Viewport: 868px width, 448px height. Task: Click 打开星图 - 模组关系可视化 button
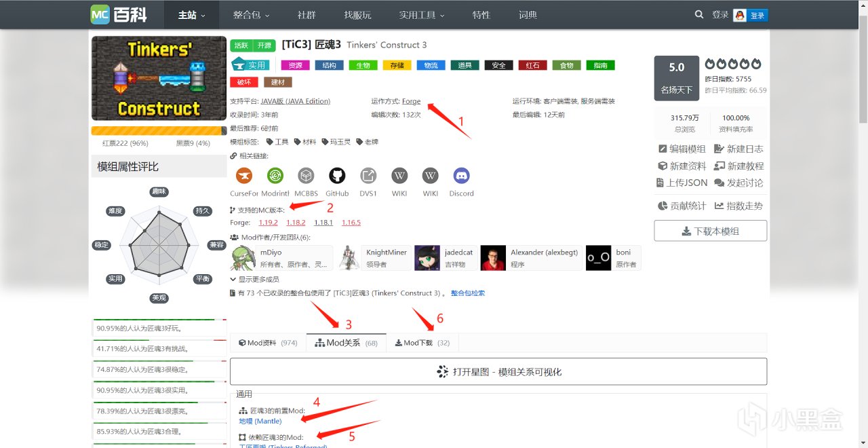click(498, 371)
